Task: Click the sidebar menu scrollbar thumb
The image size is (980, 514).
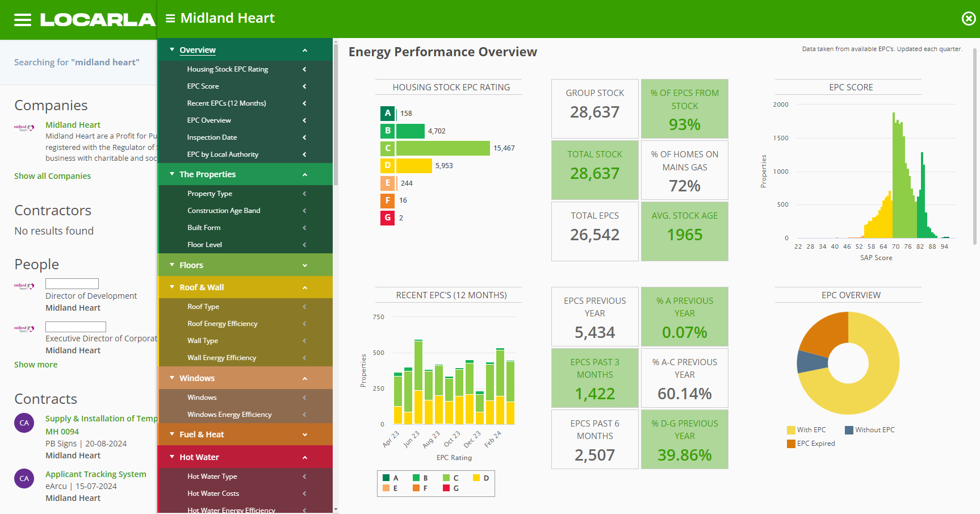Action: coord(336,115)
